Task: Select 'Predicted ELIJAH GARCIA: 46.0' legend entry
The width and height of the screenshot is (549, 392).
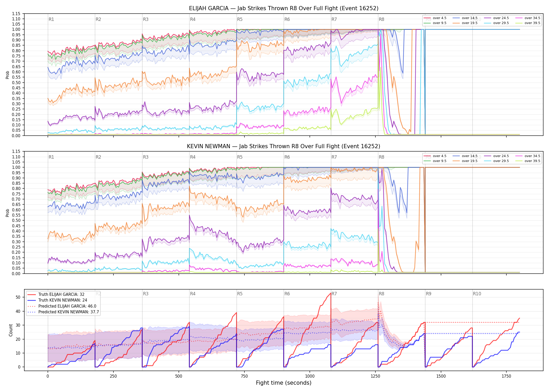Action: pos(62,306)
